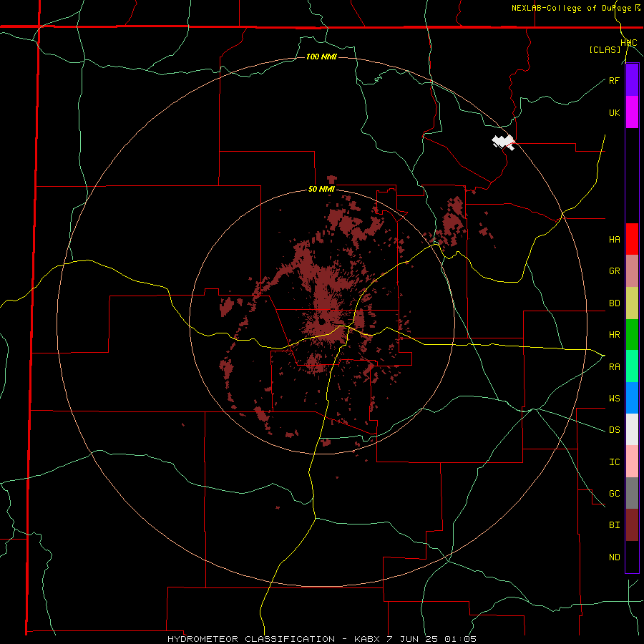
Task: Click the pink-brown GR legend swatch
Action: coord(632,271)
